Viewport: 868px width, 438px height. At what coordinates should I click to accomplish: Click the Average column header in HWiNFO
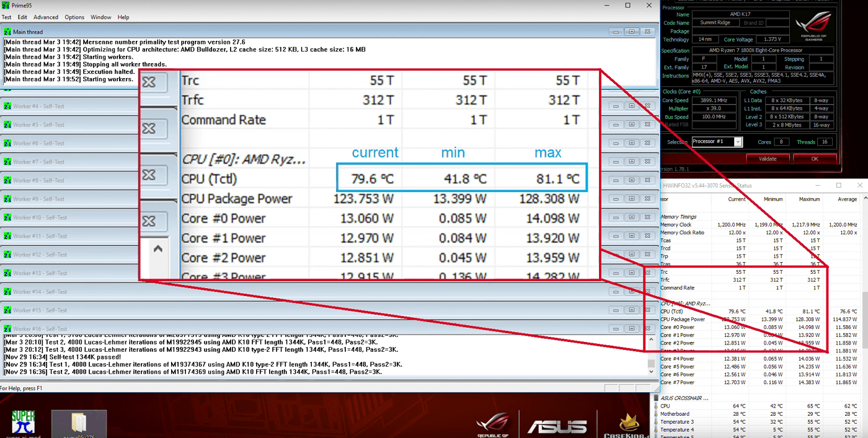pos(848,199)
